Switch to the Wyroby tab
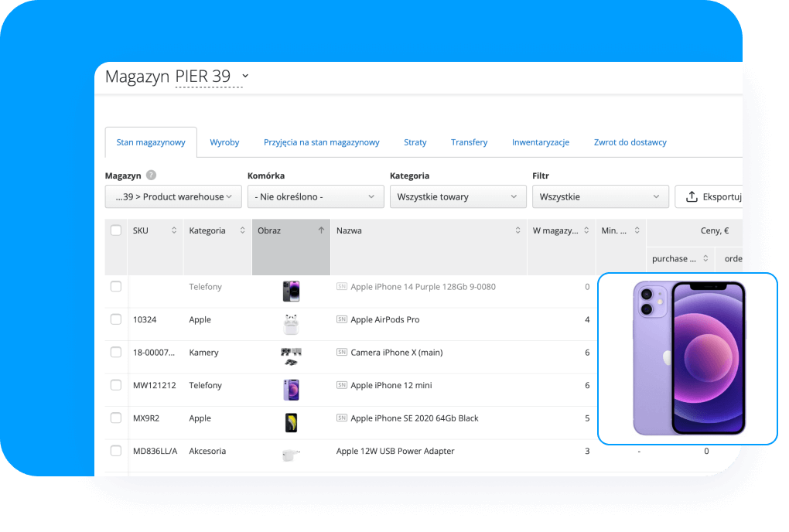The width and height of the screenshot is (789, 532). (224, 142)
